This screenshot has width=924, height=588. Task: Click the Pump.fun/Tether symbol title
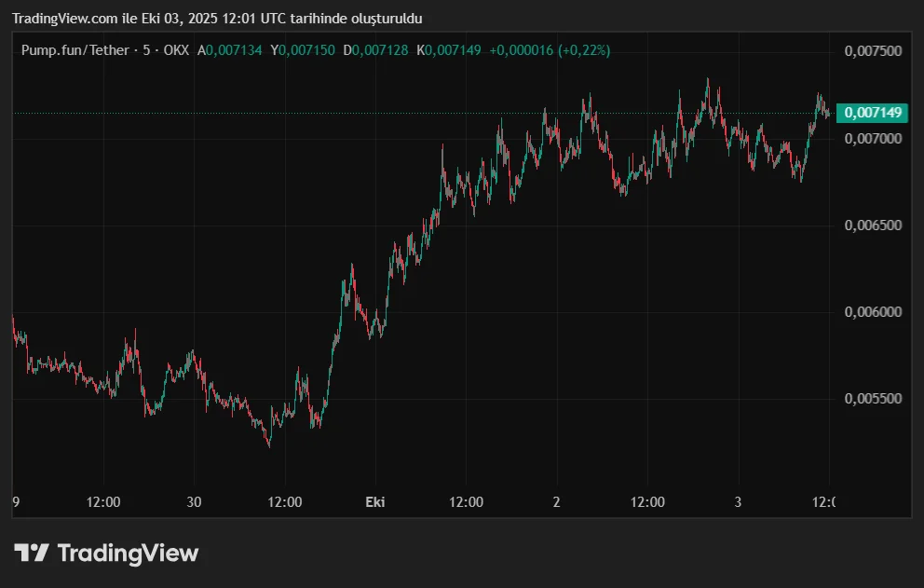[75, 50]
